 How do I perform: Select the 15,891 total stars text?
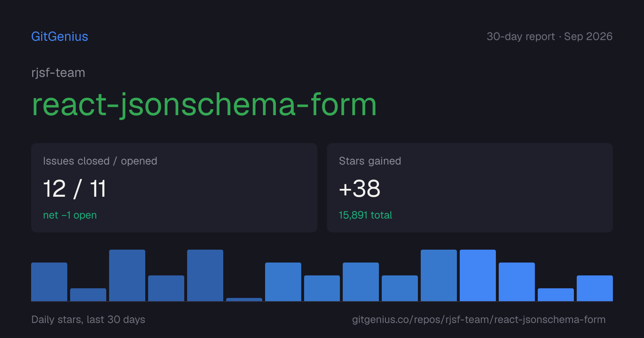click(x=365, y=215)
